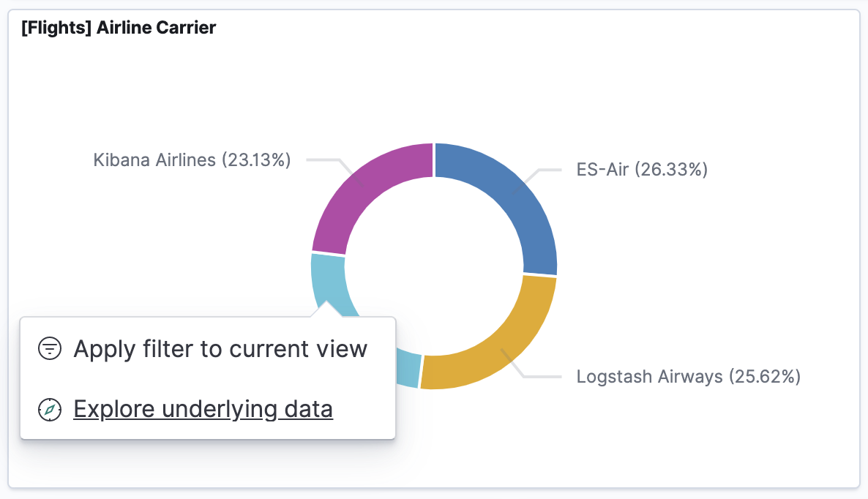This screenshot has height=499, width=868.
Task: Click the ES-Air (26.33%) label
Action: point(642,169)
